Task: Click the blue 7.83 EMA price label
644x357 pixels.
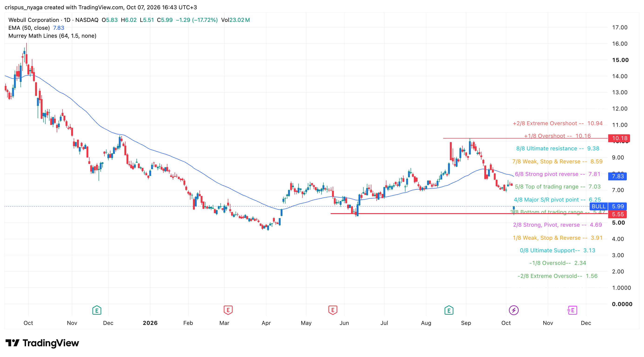Action: [618, 176]
